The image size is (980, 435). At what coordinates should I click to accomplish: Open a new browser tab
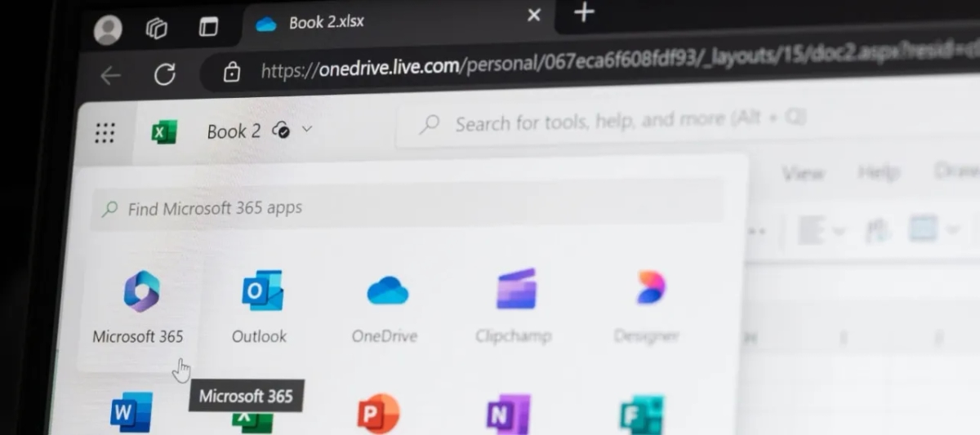583,13
